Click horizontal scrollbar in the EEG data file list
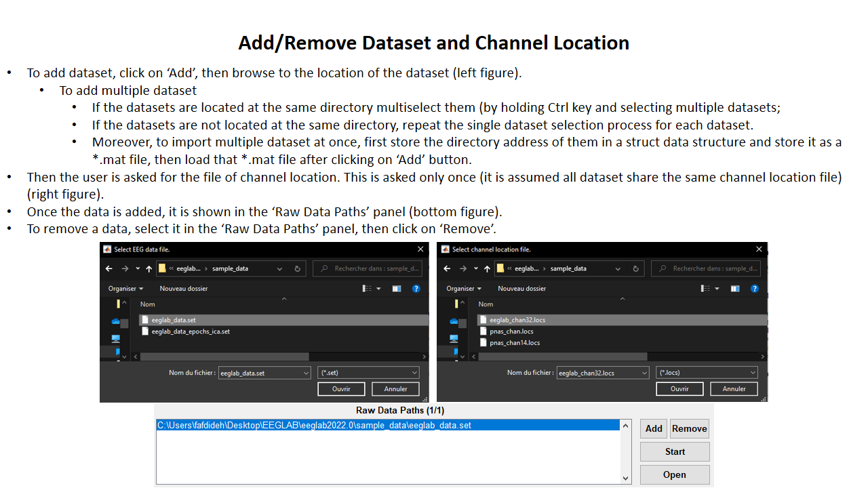 (224, 357)
